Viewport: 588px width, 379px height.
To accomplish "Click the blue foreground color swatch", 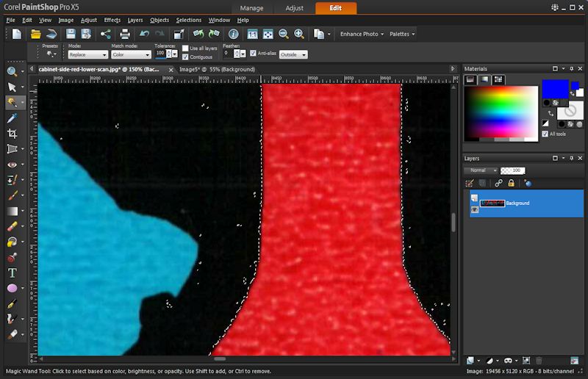I will tap(555, 89).
